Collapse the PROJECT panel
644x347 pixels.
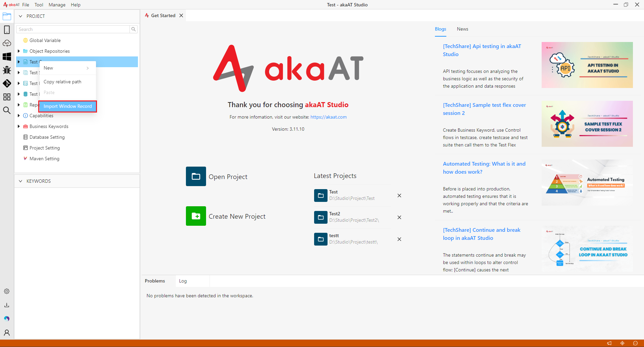tap(20, 16)
